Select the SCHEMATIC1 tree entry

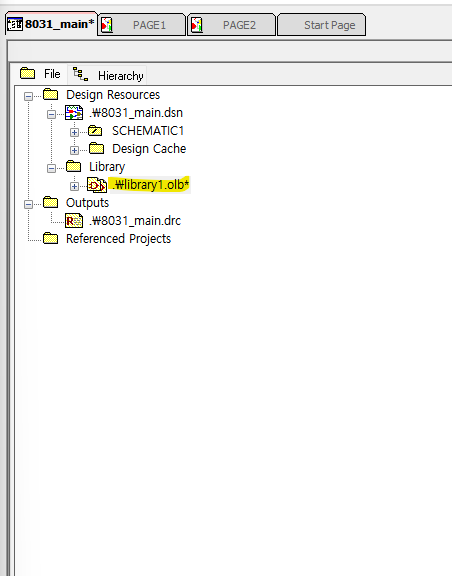(148, 131)
